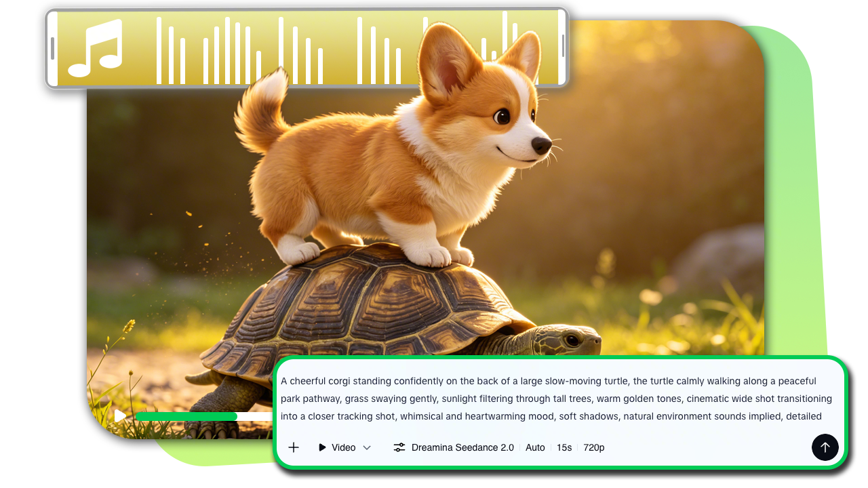
Task: Open the 720p resolution selector
Action: pyautogui.click(x=594, y=447)
